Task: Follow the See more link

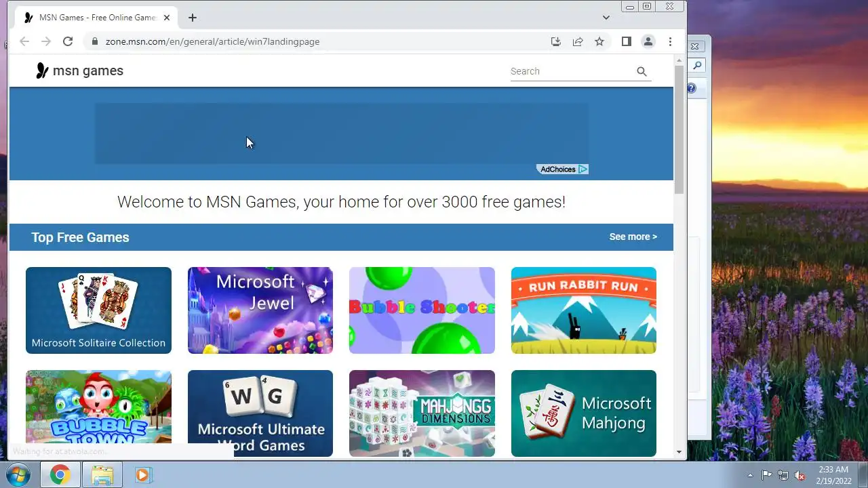Action: click(633, 237)
